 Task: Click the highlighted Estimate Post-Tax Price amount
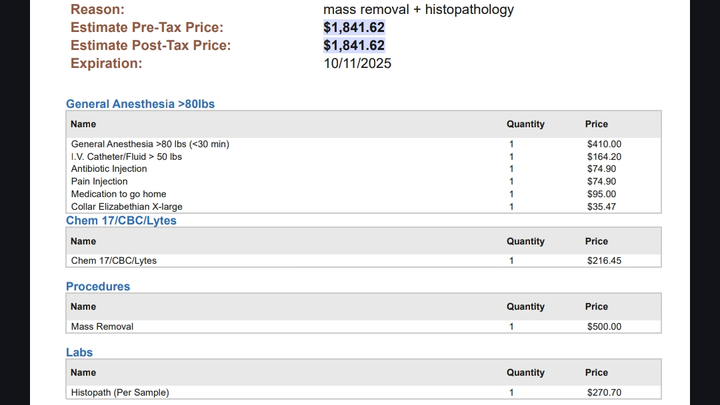coord(354,46)
